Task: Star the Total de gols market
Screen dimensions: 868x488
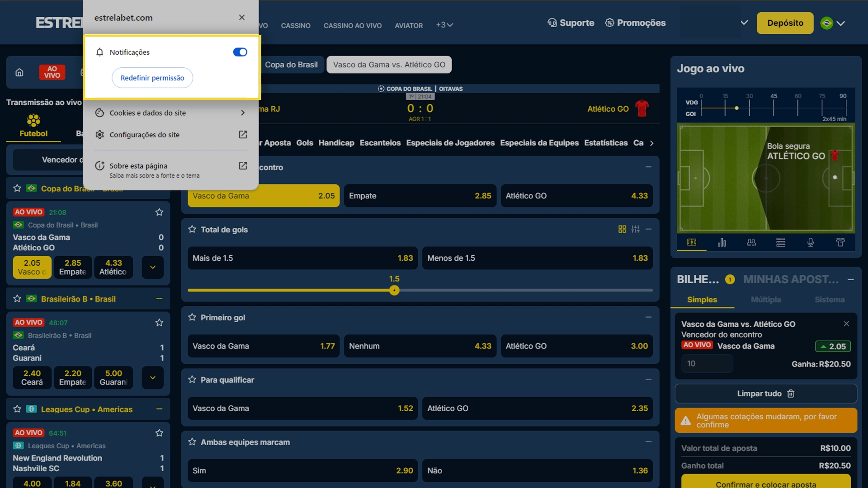Action: 192,229
